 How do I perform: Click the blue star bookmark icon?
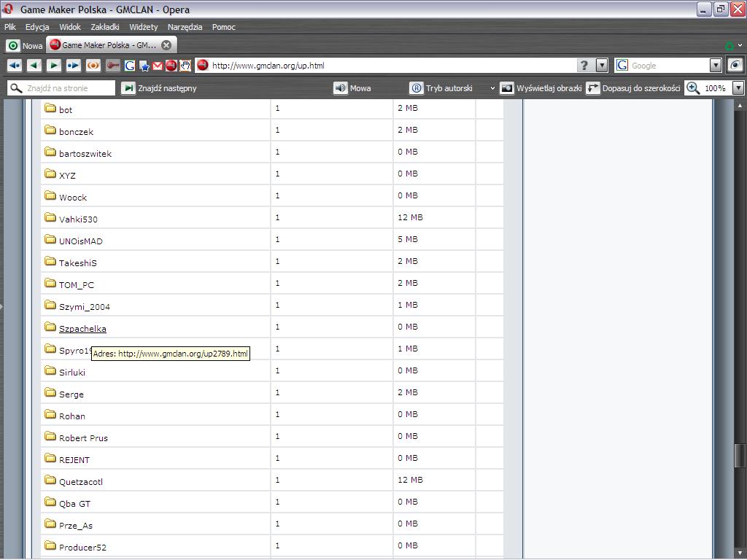(x=144, y=66)
